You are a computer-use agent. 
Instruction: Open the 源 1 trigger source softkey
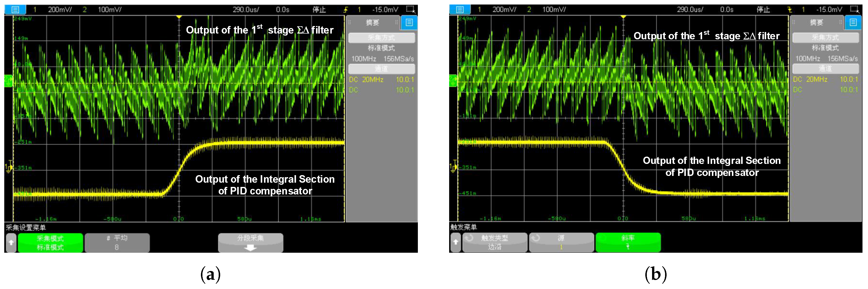(561, 242)
